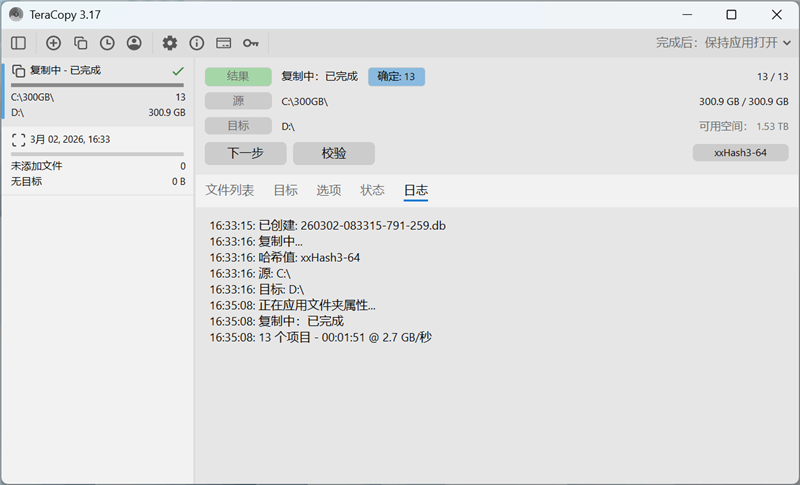Click the empty task progress bar

[x=97, y=154]
